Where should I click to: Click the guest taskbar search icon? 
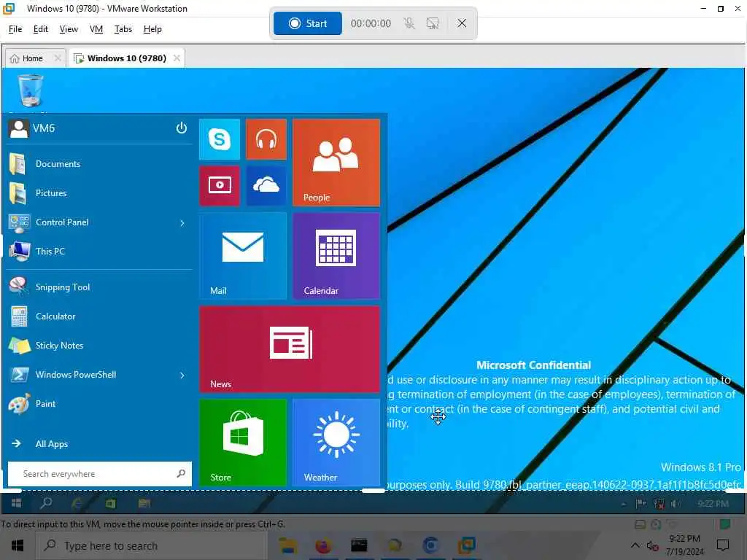click(x=46, y=503)
